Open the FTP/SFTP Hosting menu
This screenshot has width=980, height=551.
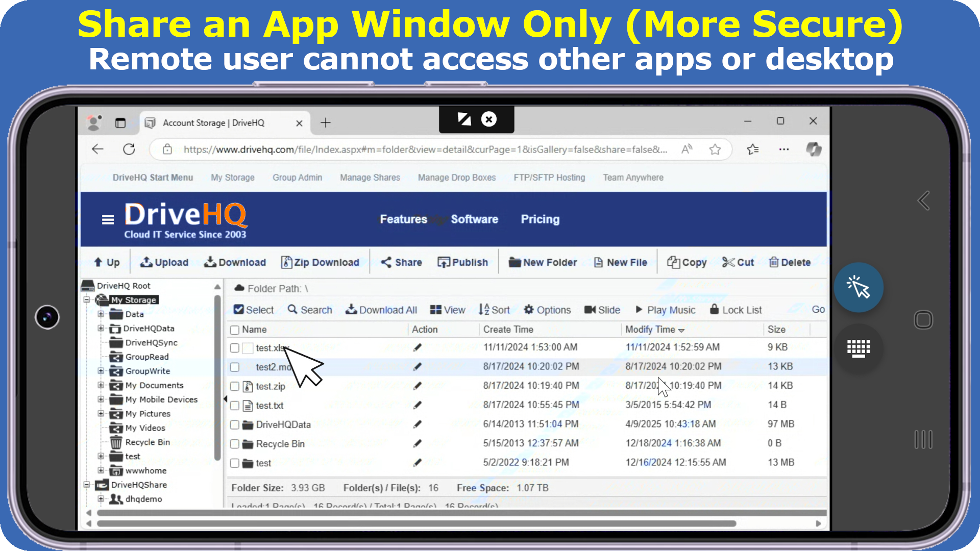tap(549, 178)
